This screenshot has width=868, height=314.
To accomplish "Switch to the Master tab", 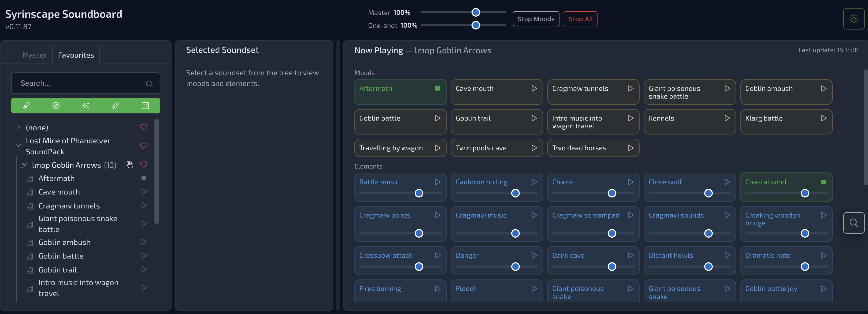I will (x=34, y=55).
